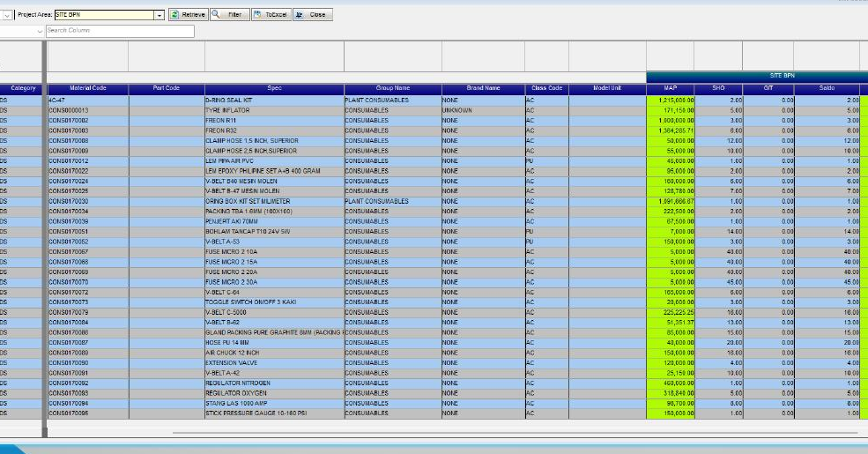Click the MAP column header
This screenshot has height=454, width=868.
tap(671, 88)
